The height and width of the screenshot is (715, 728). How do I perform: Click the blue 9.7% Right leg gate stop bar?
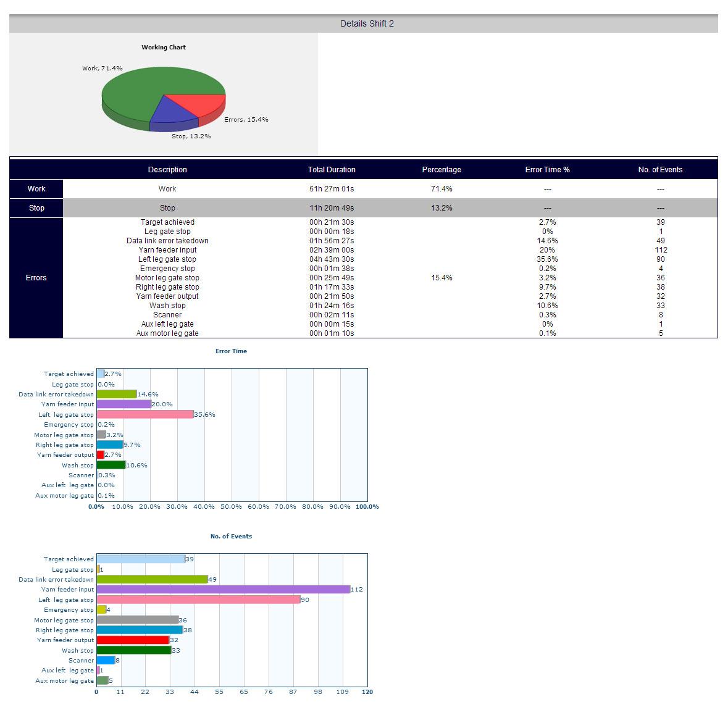click(110, 445)
